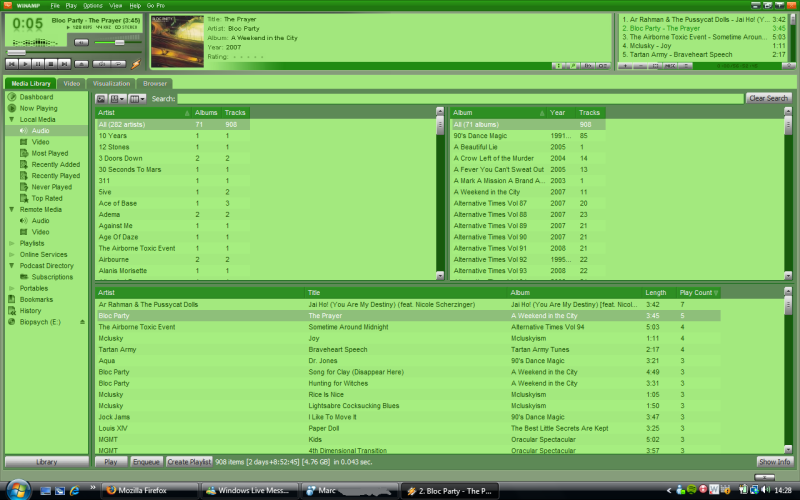This screenshot has width=800, height=500.
Task: Click the playlist select button
Action: click(656, 66)
